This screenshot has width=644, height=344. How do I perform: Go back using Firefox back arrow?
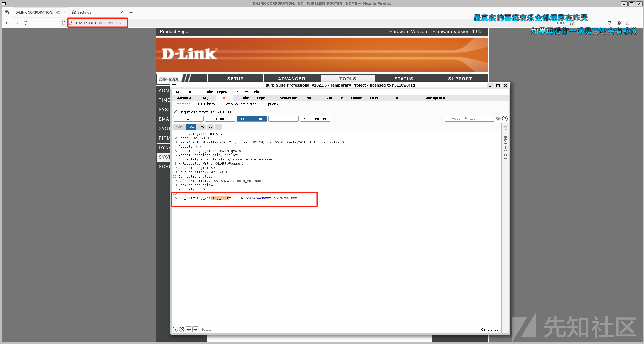tap(8, 23)
